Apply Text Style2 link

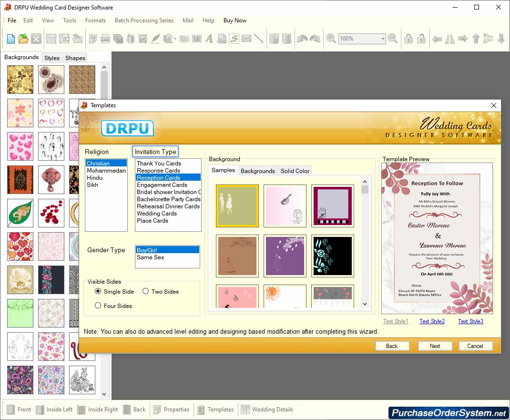click(x=432, y=321)
